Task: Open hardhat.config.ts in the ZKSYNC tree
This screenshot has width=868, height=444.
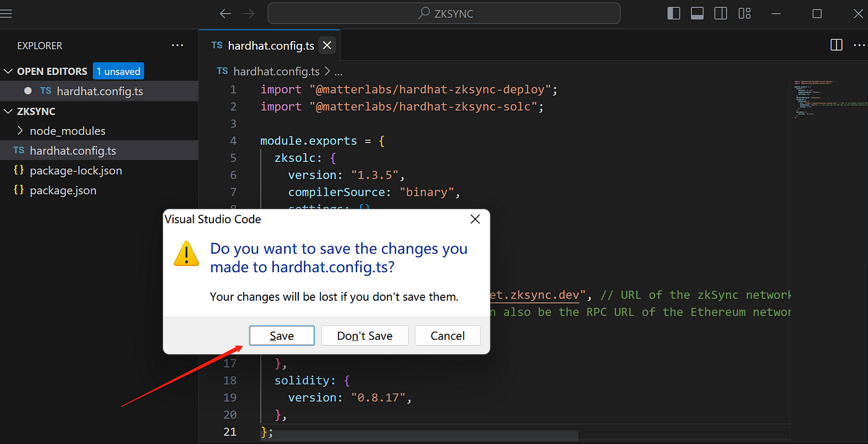Action: (x=99, y=151)
